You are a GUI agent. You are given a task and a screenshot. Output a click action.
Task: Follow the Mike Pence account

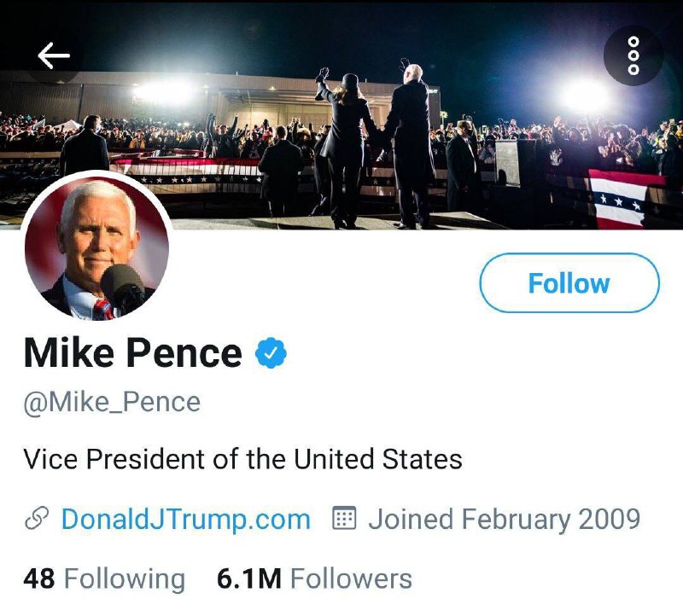point(569,283)
